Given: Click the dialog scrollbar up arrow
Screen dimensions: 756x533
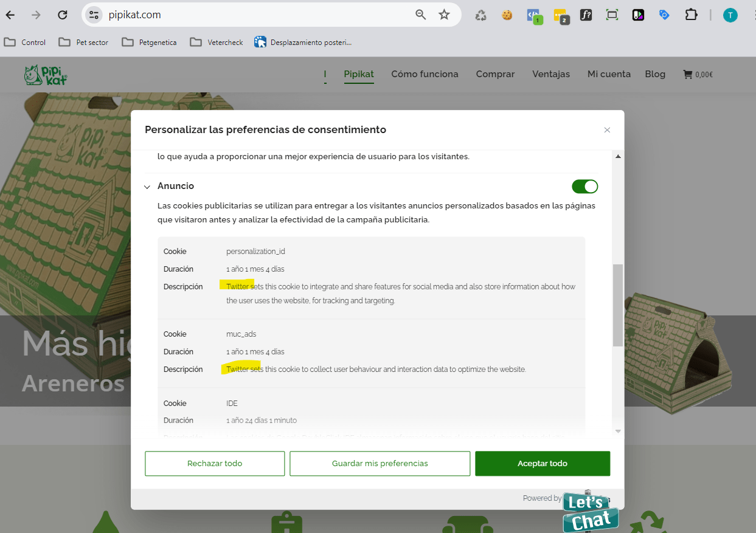Looking at the screenshot, I should point(618,156).
